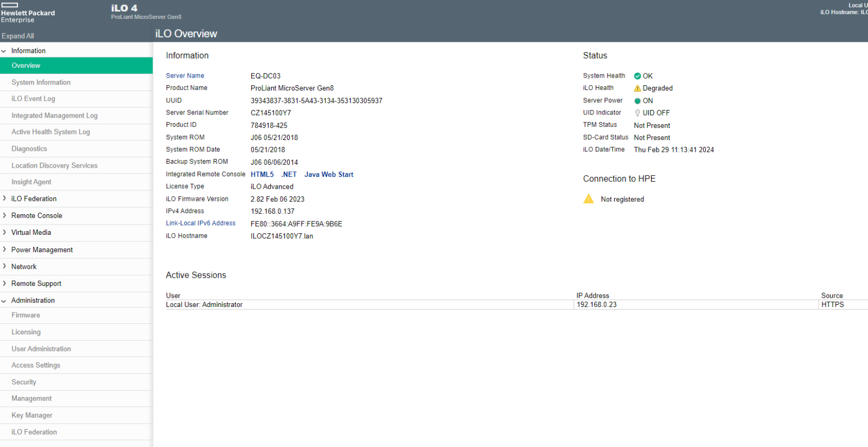Expand the Remote Console section chevron
The height and width of the screenshot is (447, 868).
pos(4,215)
